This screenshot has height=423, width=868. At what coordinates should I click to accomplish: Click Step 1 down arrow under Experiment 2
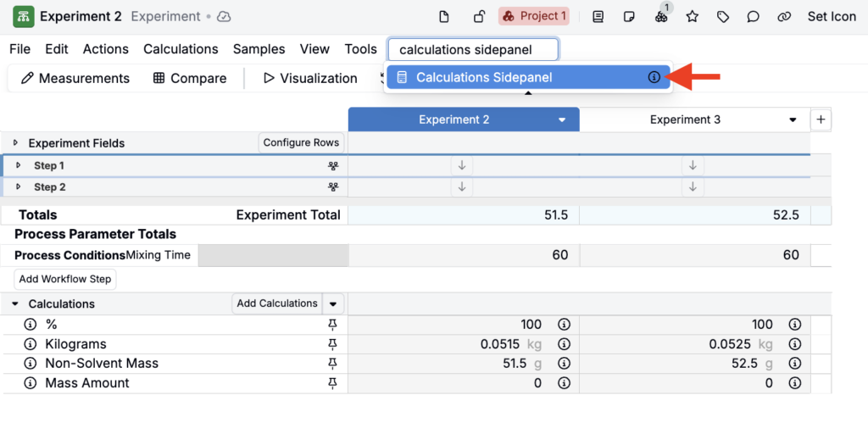462,165
